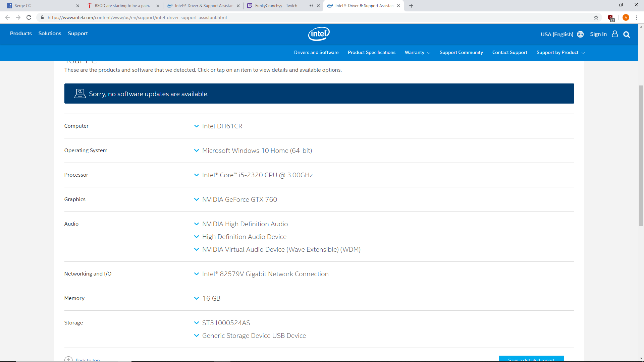Open the Warranty dropdown menu
Image resolution: width=644 pixels, height=362 pixels.
(x=417, y=53)
